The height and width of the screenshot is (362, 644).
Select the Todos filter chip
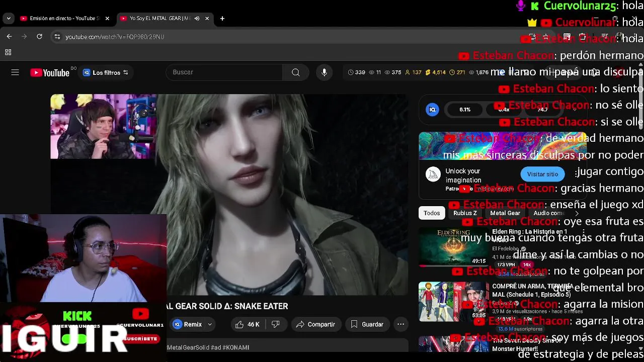(432, 213)
